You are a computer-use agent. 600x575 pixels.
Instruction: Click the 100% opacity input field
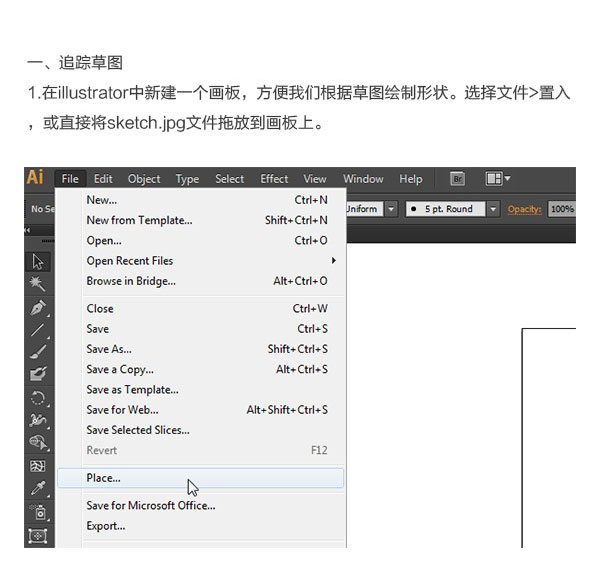(562, 209)
